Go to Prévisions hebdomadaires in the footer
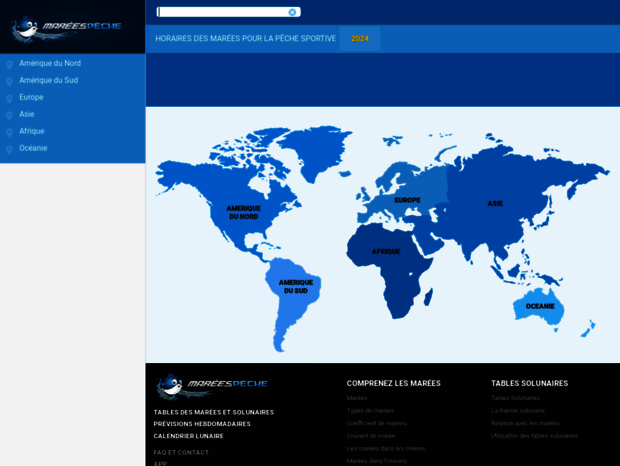This screenshot has width=620, height=466. 202,424
